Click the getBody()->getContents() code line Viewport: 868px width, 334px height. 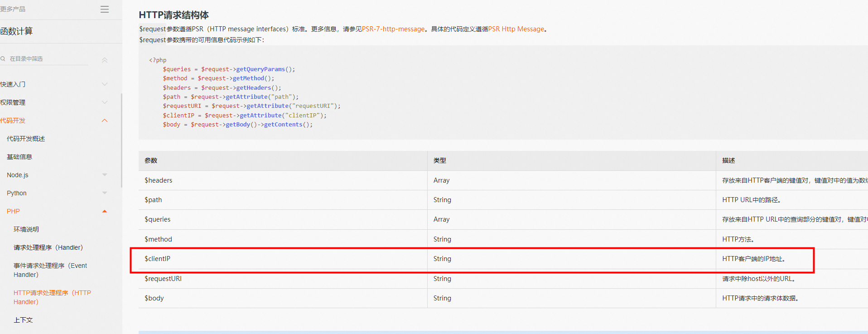238,125
